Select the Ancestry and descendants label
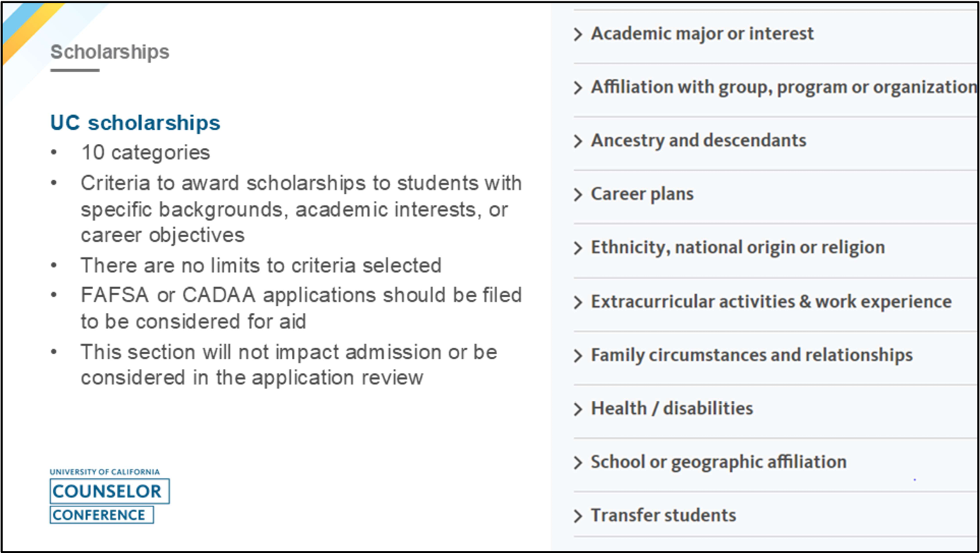Viewport: 980px width, 553px height. tap(698, 140)
